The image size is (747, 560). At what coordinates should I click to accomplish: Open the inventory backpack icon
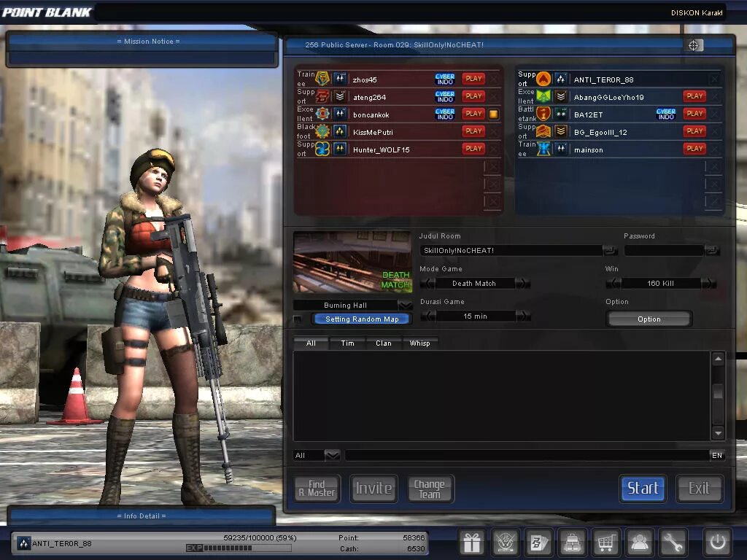point(572,542)
